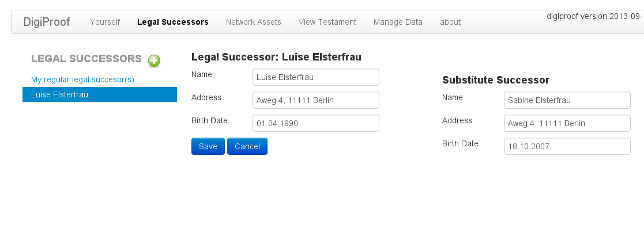Image resolution: width=644 pixels, height=250 pixels.
Task: Click the green add legal successor icon
Action: [x=154, y=60]
